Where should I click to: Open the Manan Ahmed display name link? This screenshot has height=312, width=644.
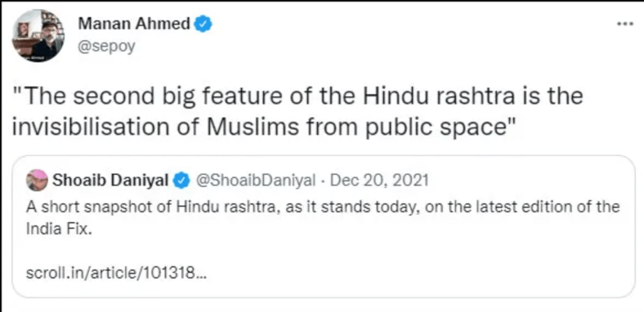click(x=134, y=25)
